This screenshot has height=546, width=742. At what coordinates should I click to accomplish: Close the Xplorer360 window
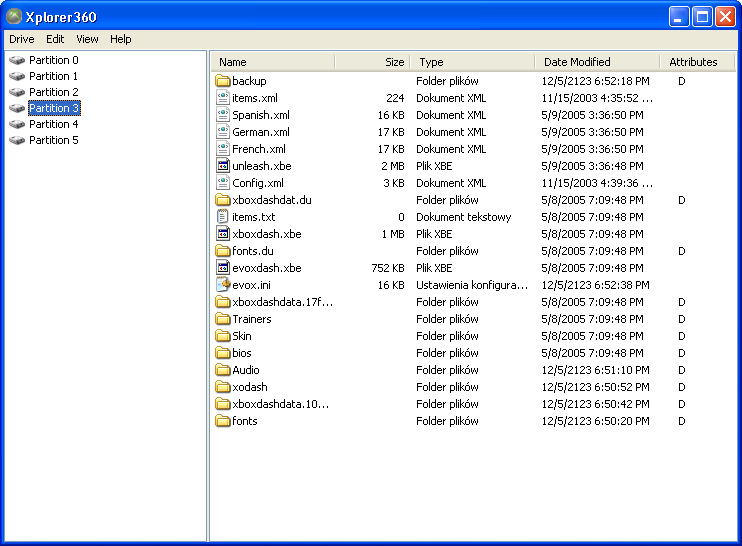tap(725, 17)
